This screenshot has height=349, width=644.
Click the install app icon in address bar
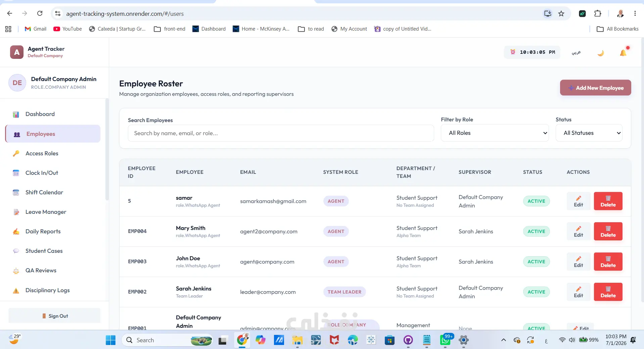point(548,13)
